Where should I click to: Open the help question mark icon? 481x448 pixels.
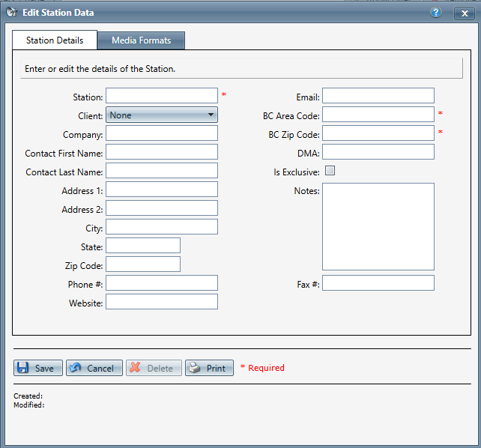click(435, 13)
